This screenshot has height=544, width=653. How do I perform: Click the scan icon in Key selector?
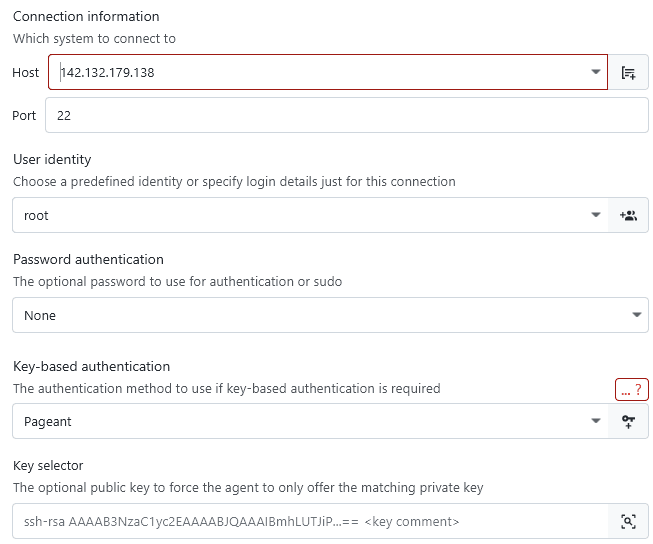(x=628, y=521)
